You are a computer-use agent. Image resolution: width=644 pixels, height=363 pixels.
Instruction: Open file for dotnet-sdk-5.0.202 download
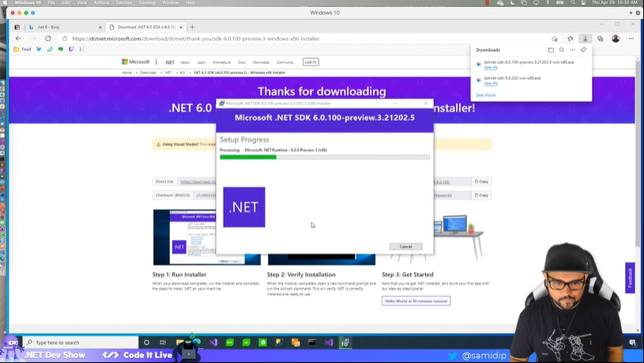pos(491,84)
